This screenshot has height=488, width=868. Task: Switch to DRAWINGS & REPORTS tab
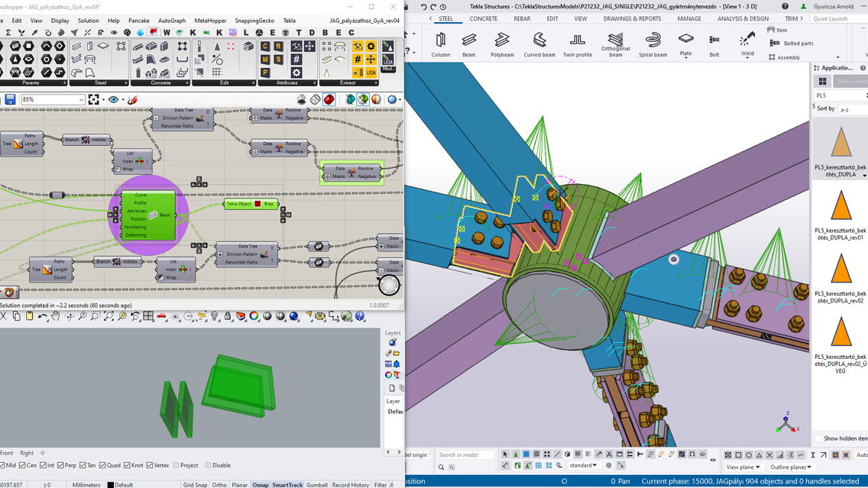(x=632, y=18)
